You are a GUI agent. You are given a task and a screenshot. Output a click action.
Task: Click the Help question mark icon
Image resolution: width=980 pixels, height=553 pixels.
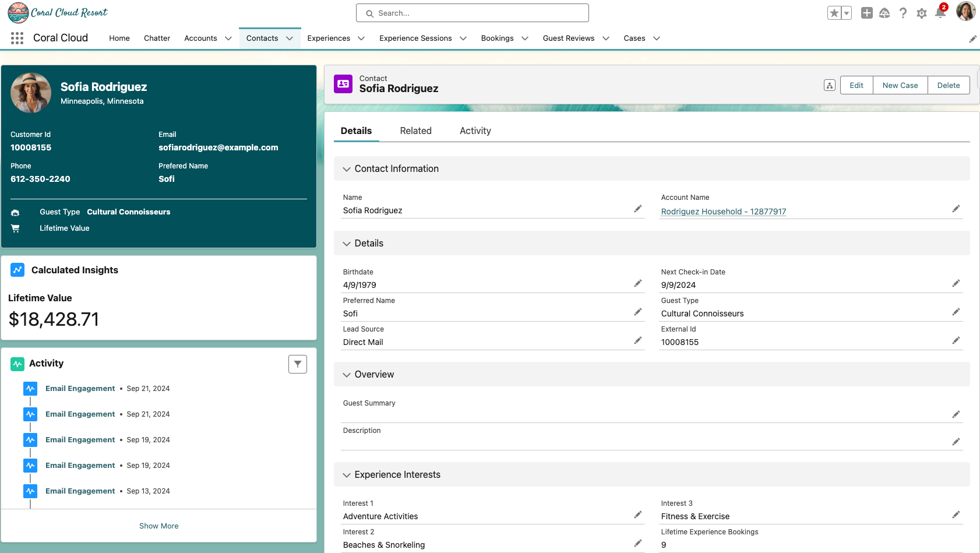(x=903, y=13)
